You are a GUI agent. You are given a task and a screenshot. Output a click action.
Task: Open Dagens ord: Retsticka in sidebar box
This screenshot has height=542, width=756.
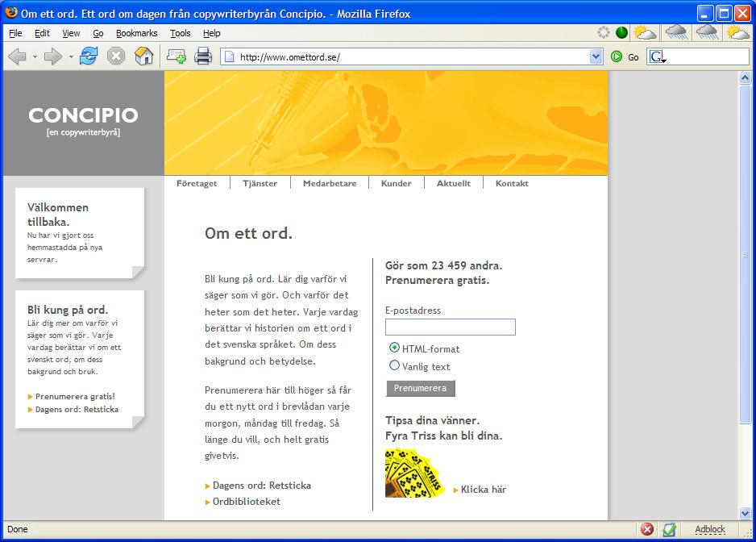pyautogui.click(x=77, y=409)
